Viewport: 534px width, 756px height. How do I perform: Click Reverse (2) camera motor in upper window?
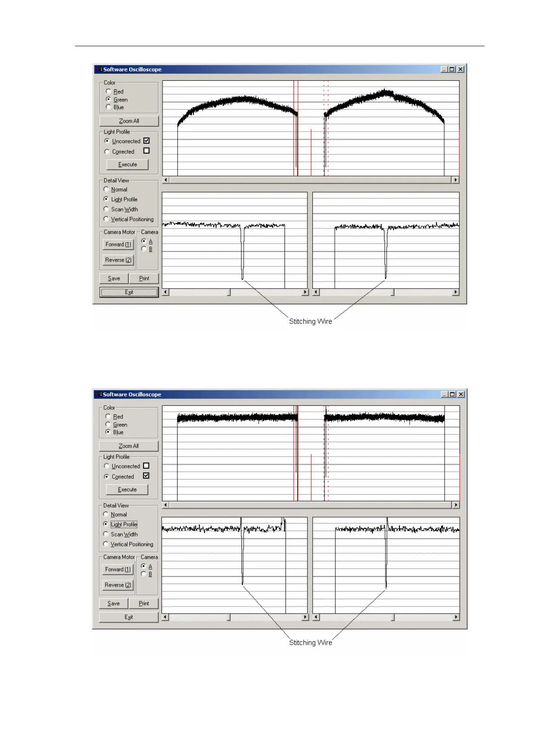click(x=118, y=260)
